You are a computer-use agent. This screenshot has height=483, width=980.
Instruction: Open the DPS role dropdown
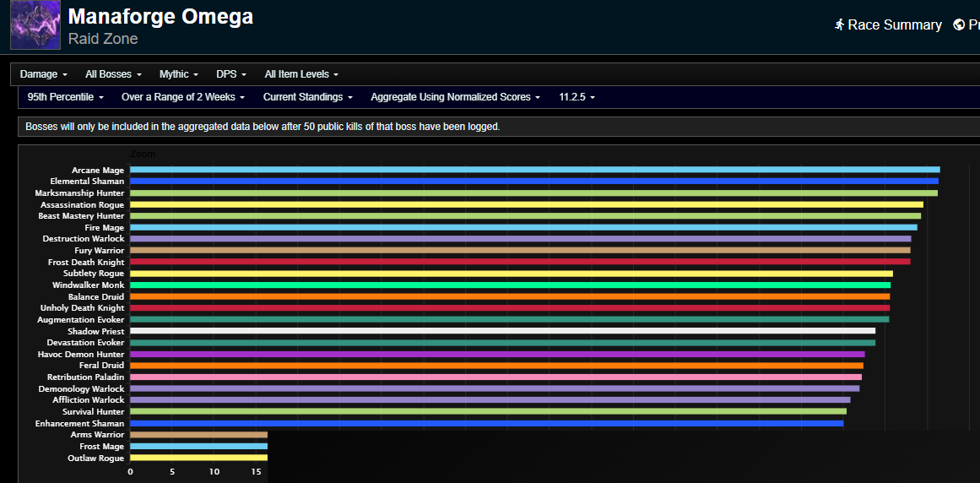point(231,74)
